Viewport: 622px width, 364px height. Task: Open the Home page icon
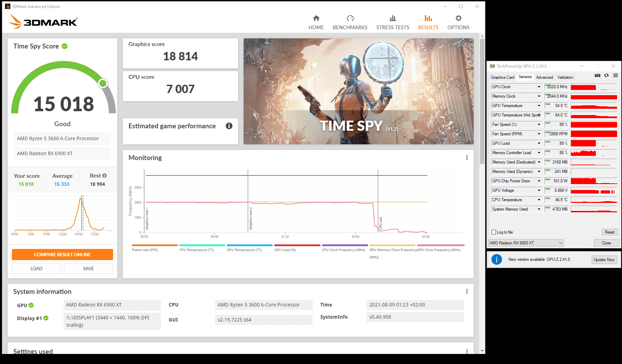coord(316,18)
